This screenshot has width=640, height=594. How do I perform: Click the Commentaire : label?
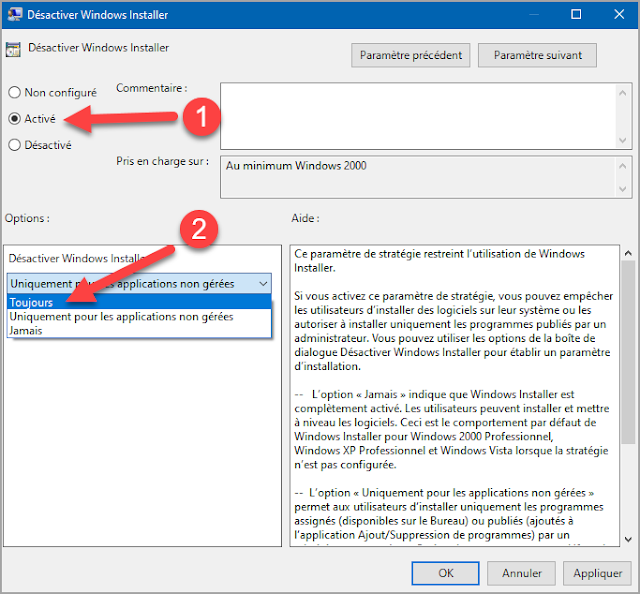152,88
